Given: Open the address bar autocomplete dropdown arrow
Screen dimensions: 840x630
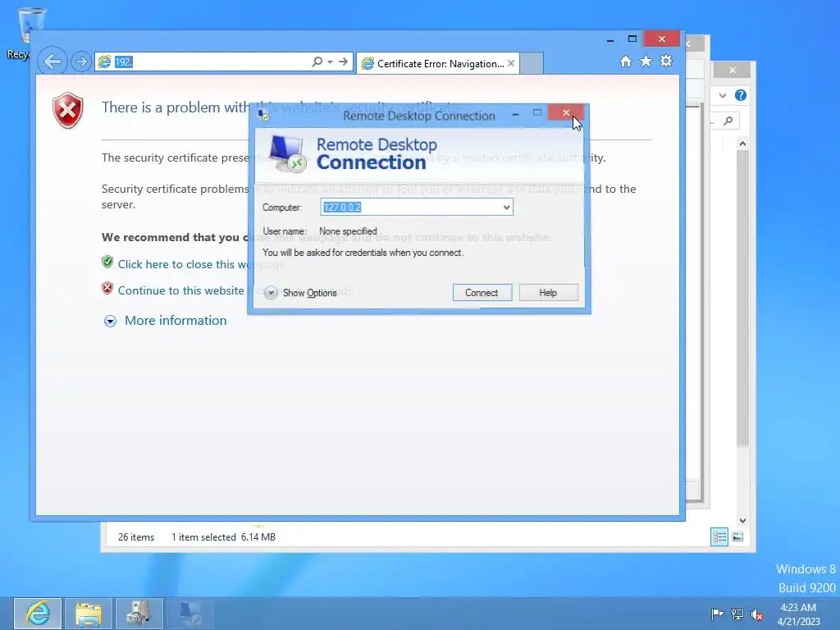Looking at the screenshot, I should 330,62.
